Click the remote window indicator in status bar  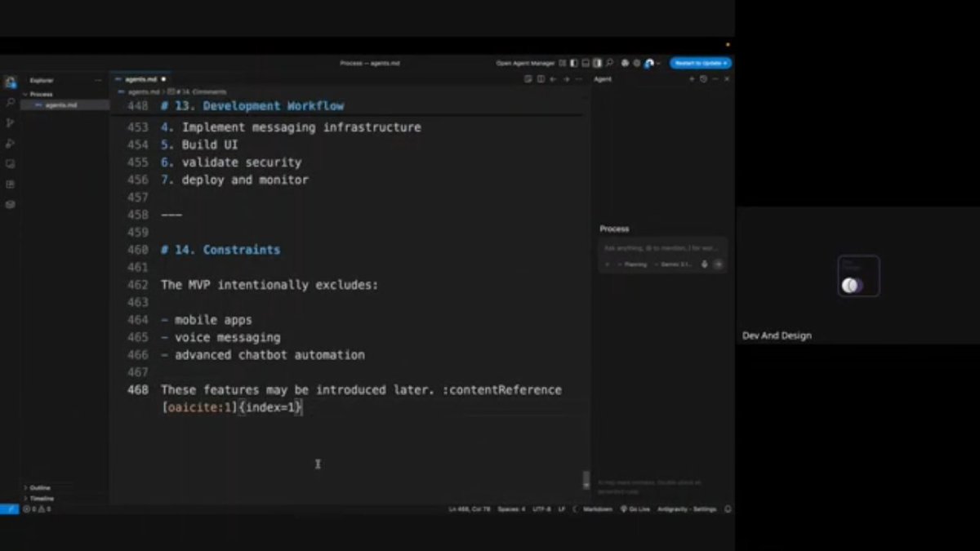[9, 509]
